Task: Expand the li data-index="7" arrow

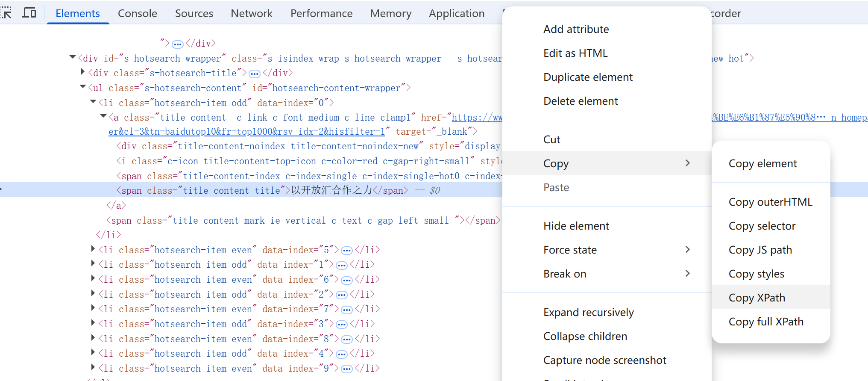Action: [x=93, y=308]
